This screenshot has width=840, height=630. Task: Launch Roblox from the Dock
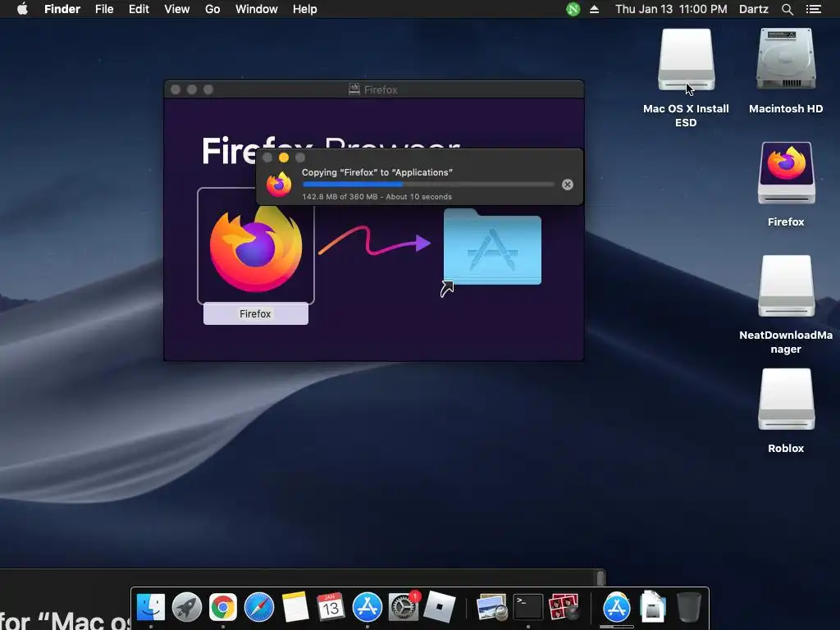point(440,608)
